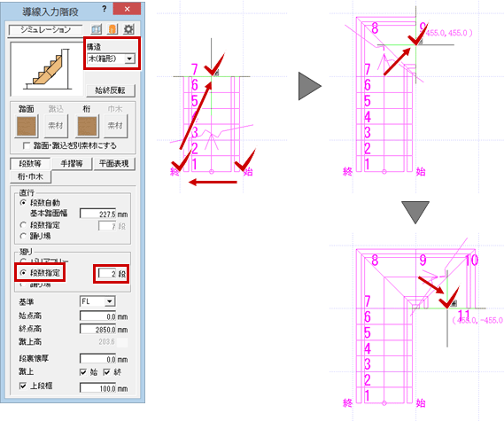Select the 直行 段数指定 radio button
This screenshot has height=421, width=504.
coord(23,225)
